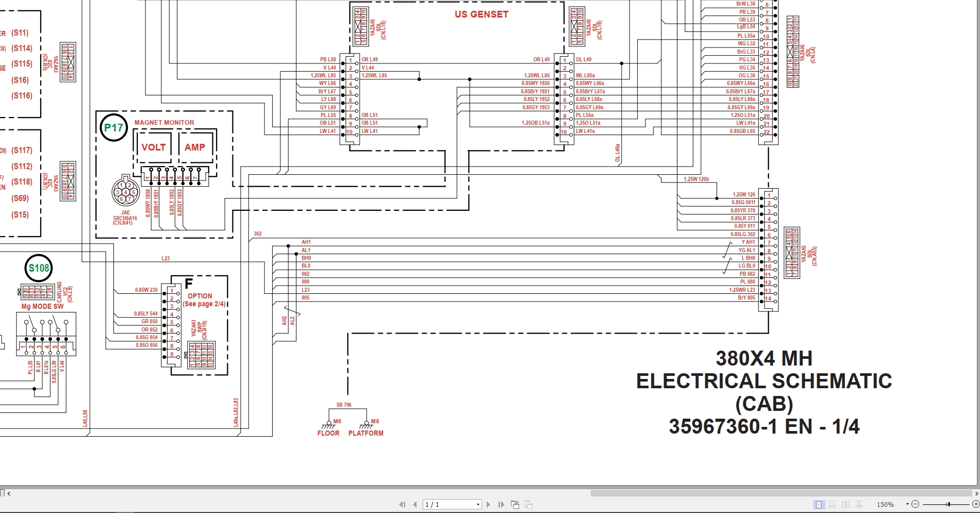Return to the previous view
Screen dimensions: 980x513
[515, 504]
